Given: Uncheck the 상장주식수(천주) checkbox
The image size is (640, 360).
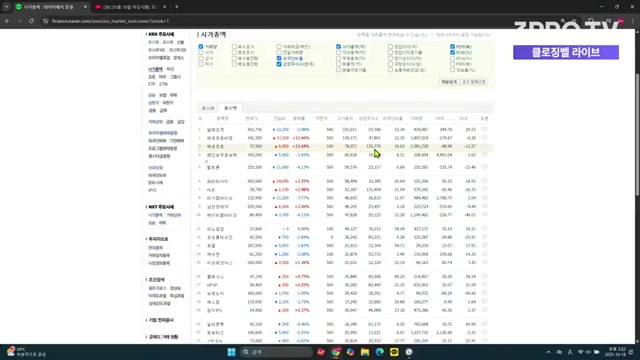Looking at the screenshot, I should (279, 64).
